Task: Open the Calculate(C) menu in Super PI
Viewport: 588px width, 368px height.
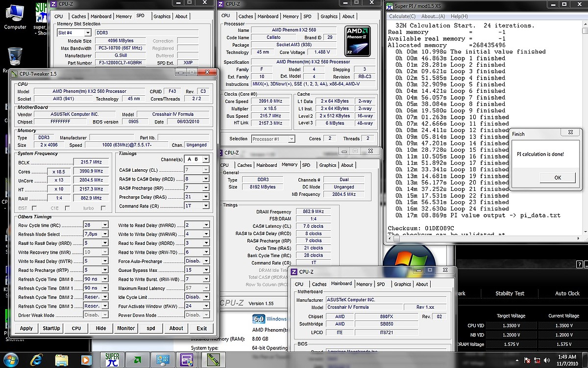Action: [403, 16]
